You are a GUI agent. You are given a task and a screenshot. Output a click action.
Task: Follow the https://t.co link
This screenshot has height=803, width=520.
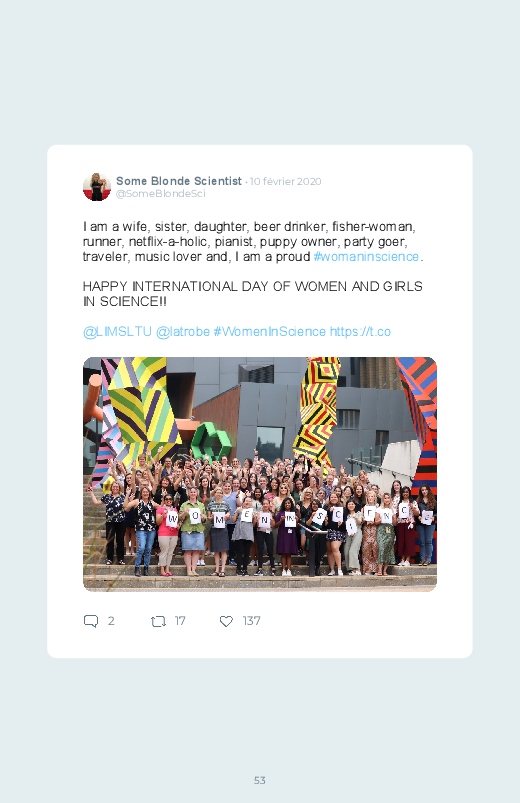360,332
